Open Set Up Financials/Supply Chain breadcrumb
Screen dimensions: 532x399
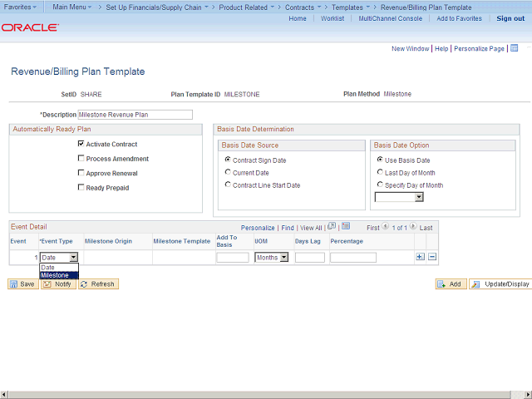coord(157,7)
